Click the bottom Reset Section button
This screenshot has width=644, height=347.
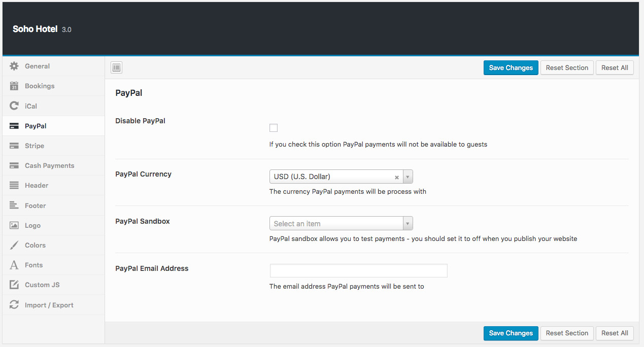567,333
